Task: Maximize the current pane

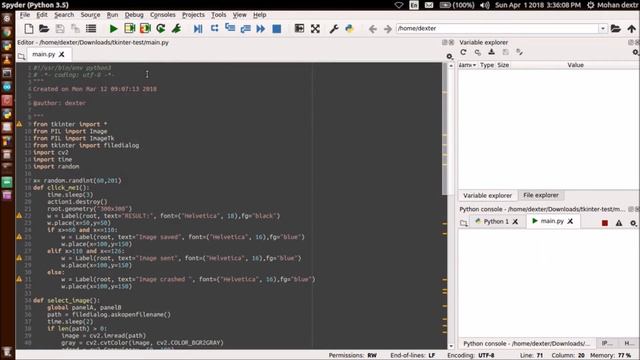Action: point(299,29)
